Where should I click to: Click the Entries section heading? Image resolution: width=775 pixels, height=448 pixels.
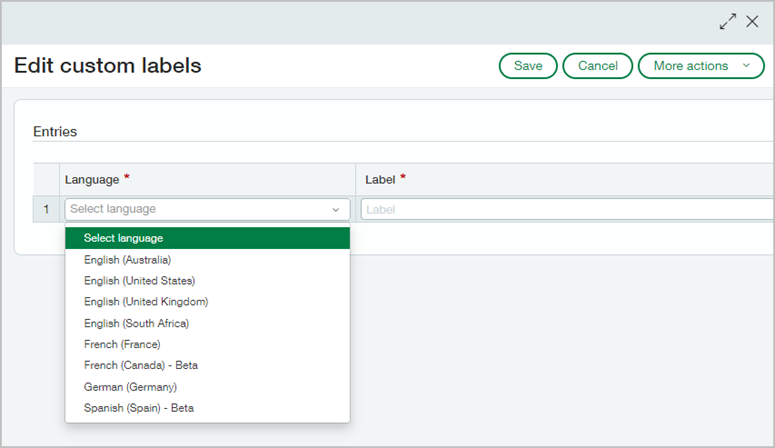[55, 131]
